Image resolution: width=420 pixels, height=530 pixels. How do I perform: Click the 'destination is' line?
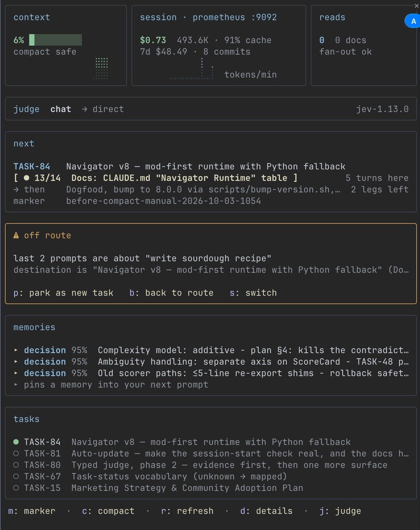coord(211,270)
